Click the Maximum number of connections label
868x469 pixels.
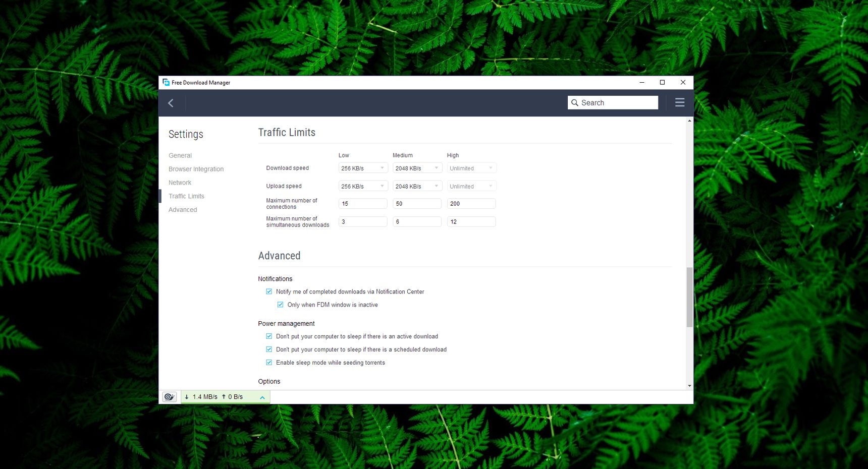292,204
